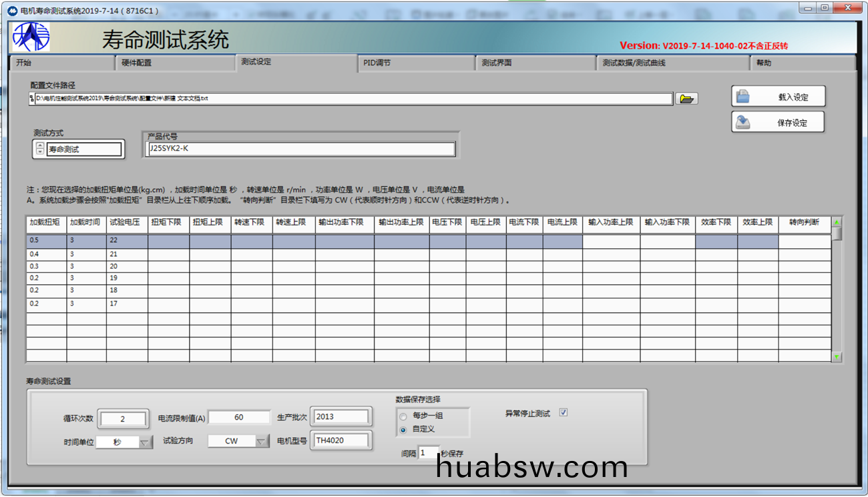The height and width of the screenshot is (497, 868).
Task: Open the 硬件配置 tab
Action: (x=176, y=63)
